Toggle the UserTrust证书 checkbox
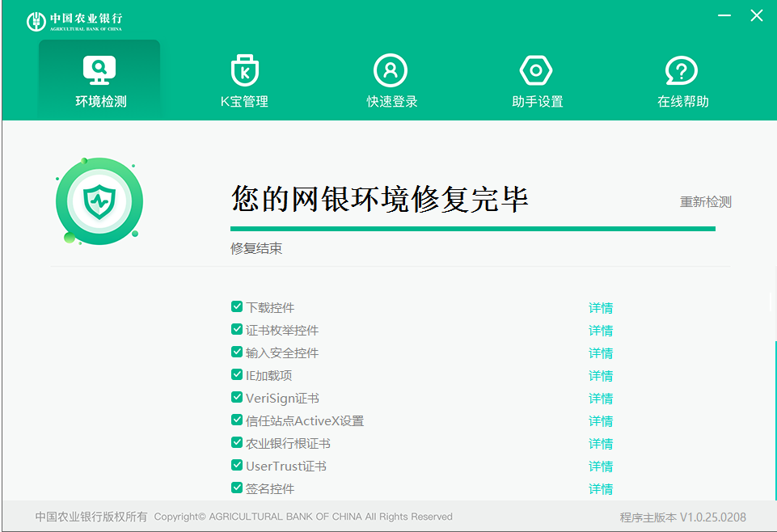The image size is (777, 532). pyautogui.click(x=236, y=466)
